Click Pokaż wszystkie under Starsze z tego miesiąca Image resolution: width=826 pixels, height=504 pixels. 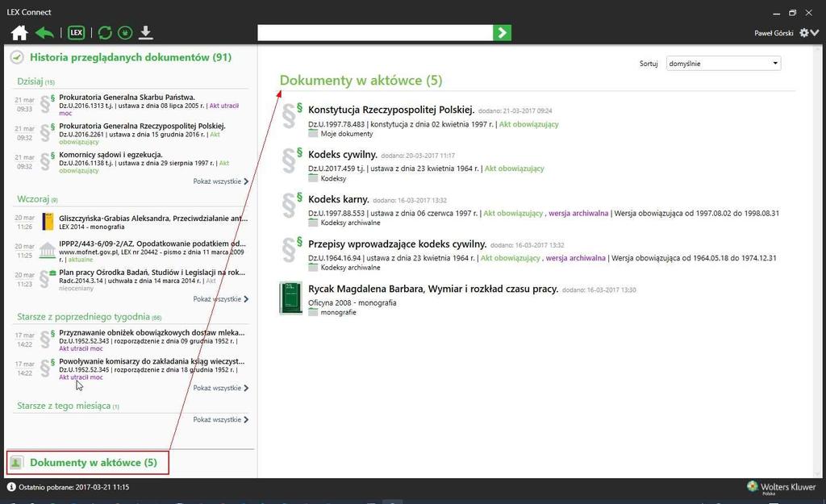(221, 419)
